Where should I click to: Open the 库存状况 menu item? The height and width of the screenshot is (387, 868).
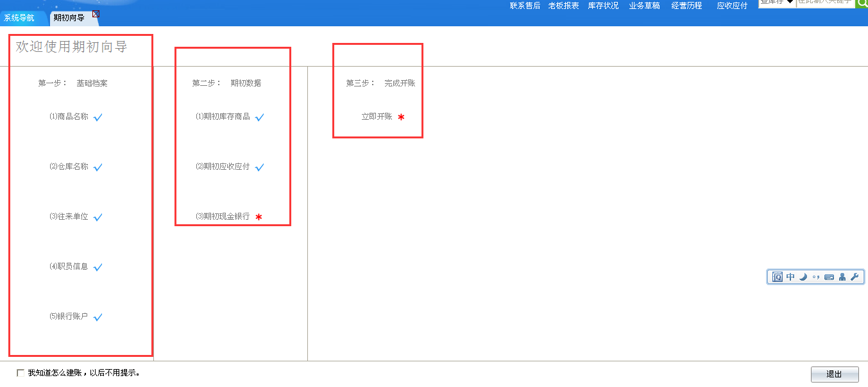603,6
